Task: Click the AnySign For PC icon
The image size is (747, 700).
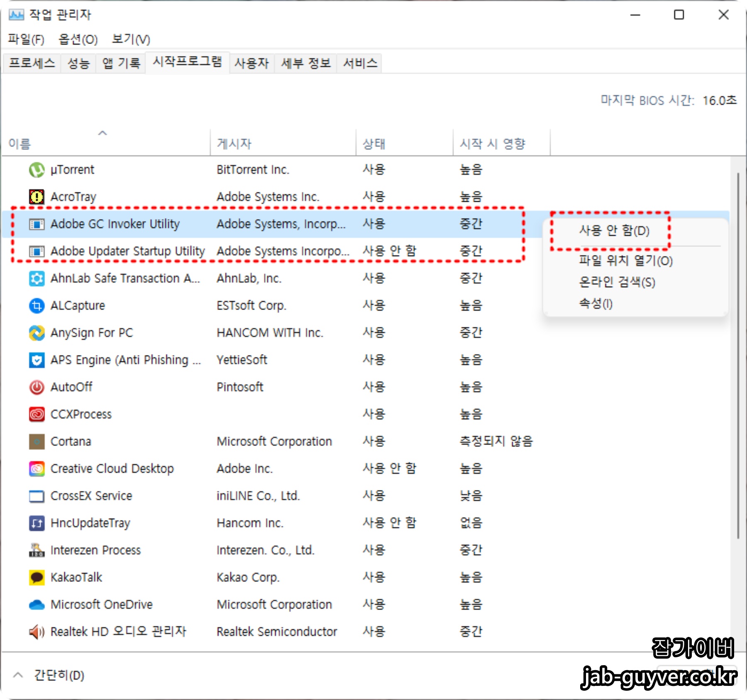Action: (x=37, y=333)
